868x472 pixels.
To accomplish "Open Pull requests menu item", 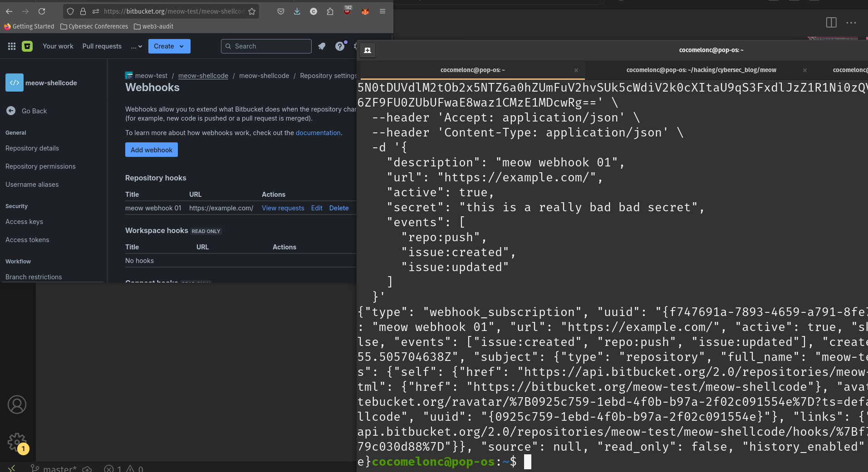I will pos(102,46).
